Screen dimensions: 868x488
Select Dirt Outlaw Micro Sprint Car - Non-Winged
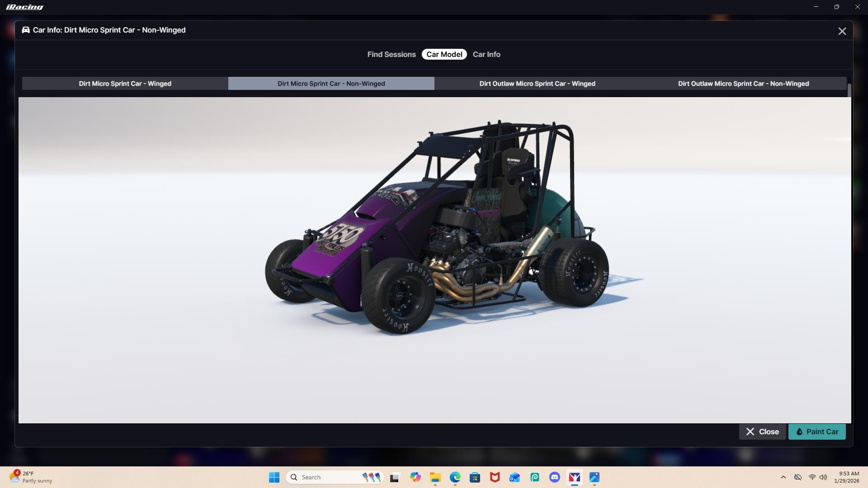pos(743,84)
